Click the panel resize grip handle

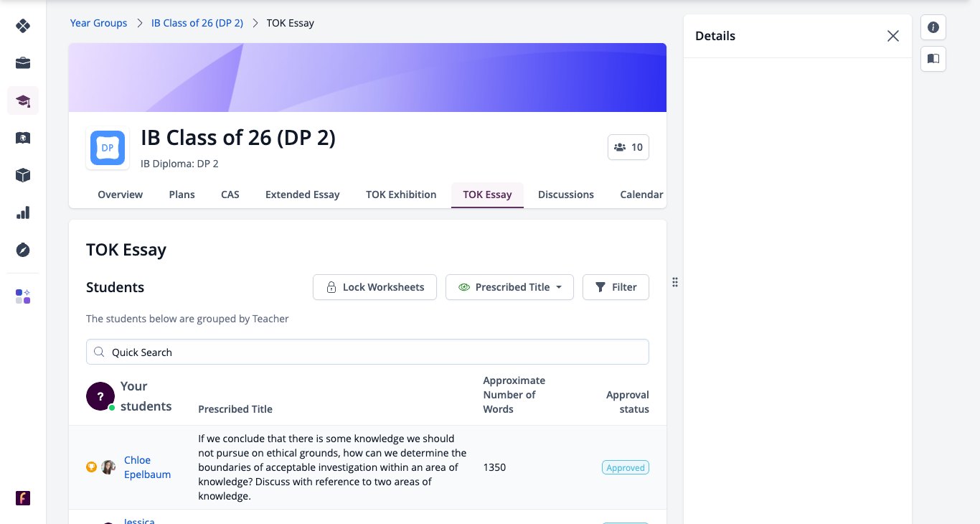(675, 283)
